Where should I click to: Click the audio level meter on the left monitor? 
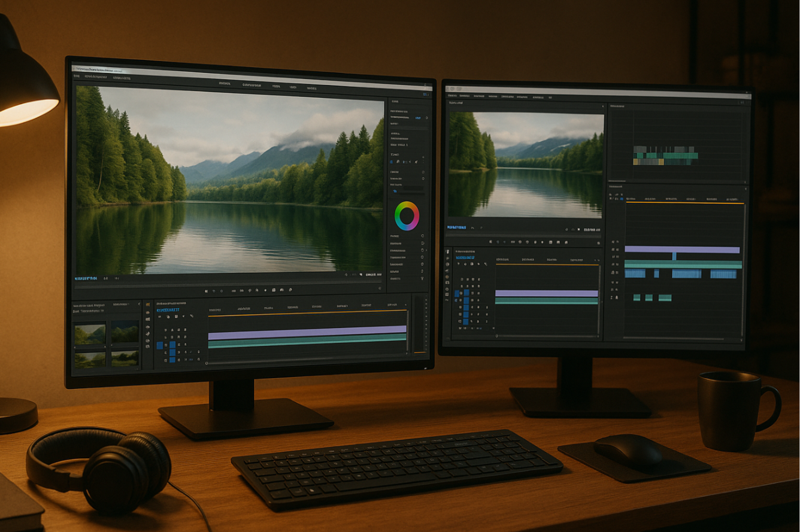click(x=420, y=326)
